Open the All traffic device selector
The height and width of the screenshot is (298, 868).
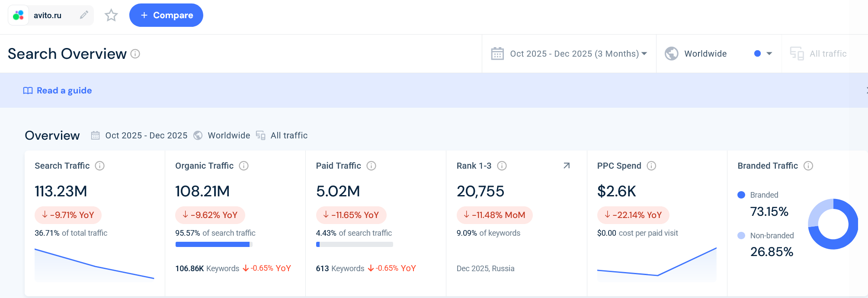819,54
